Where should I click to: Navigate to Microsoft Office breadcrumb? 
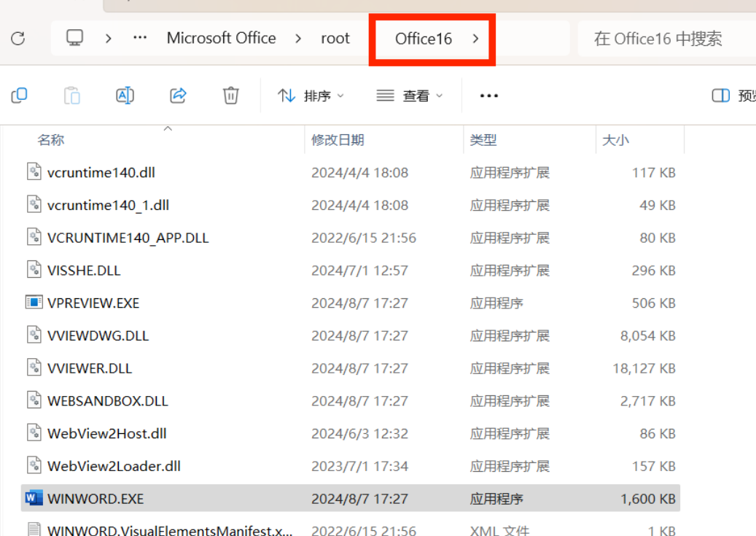pyautogui.click(x=222, y=38)
